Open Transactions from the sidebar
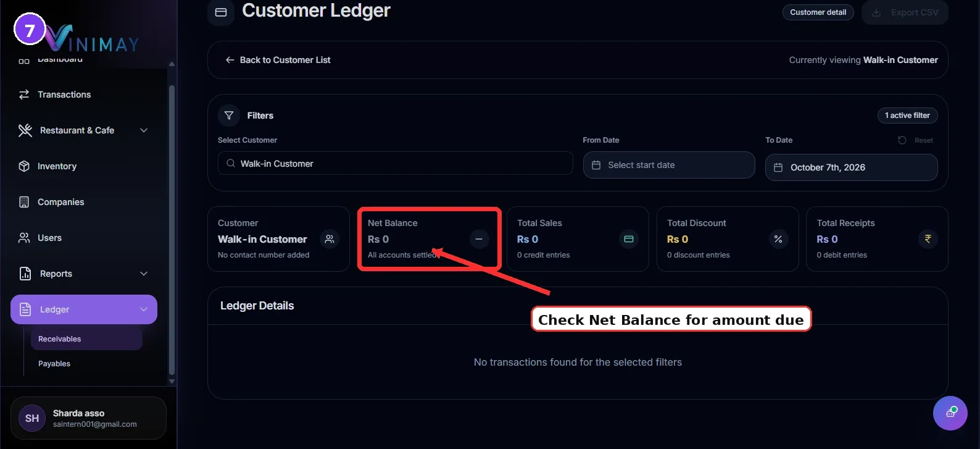 84,94
